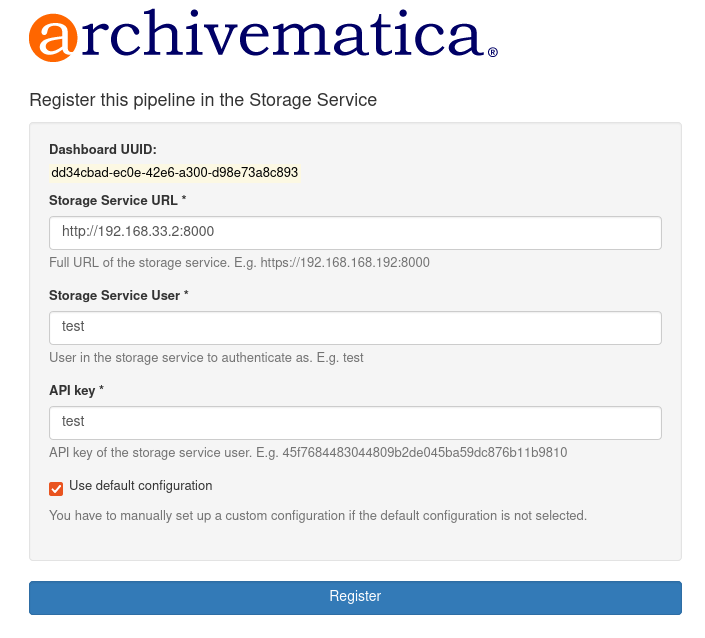The image size is (705, 638).
Task: Click the 'API key' label text
Action: click(x=71, y=391)
